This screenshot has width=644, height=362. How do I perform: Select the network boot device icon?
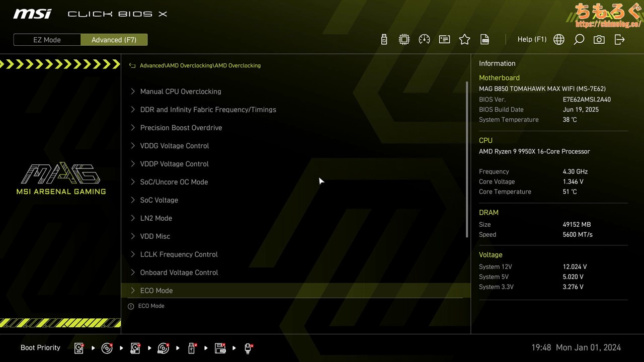click(x=248, y=348)
